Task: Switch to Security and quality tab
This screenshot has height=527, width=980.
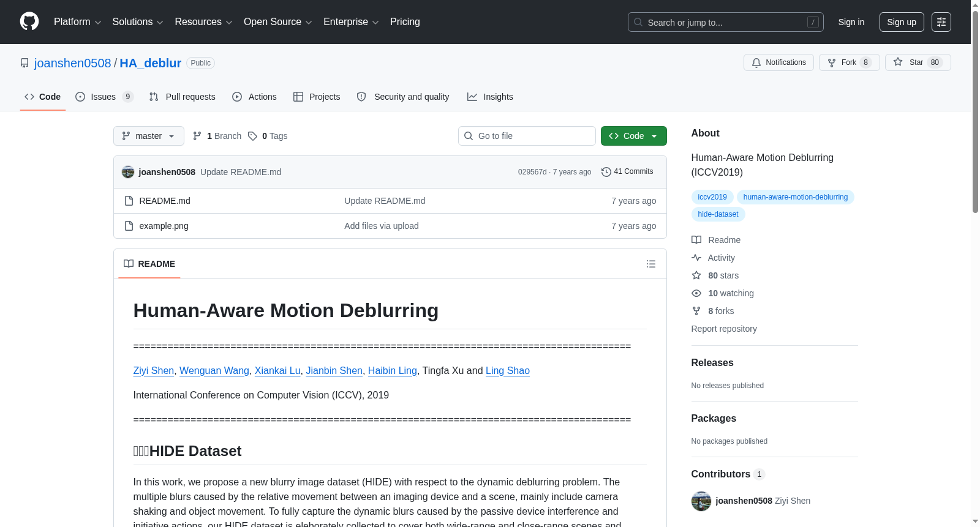Action: (403, 97)
